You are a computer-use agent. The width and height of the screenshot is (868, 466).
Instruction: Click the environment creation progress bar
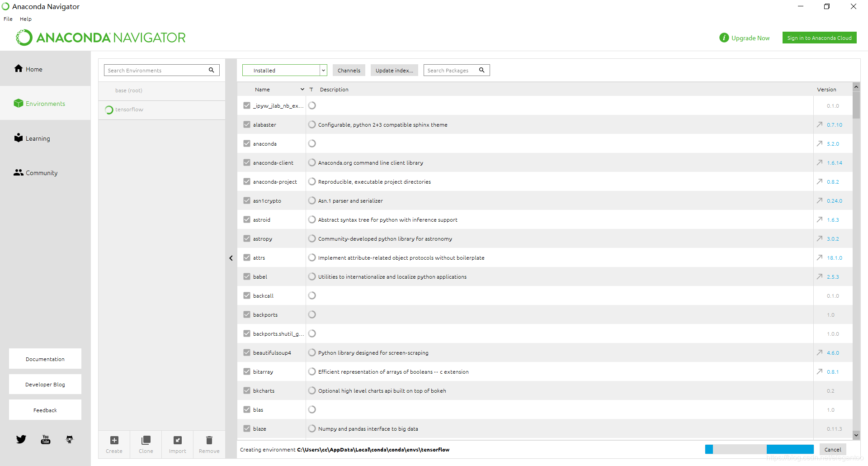[x=759, y=449]
